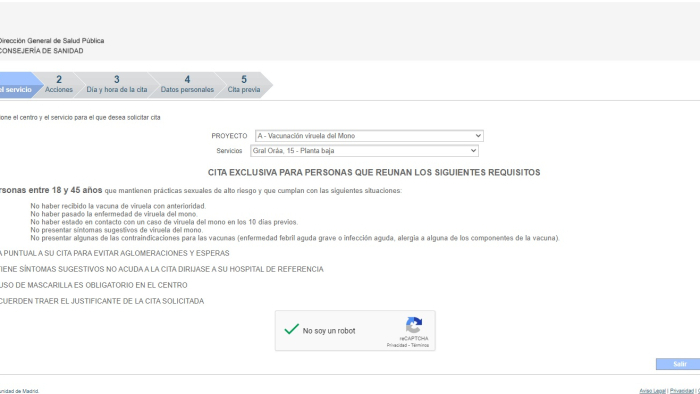The image size is (700, 394).
Task: Click the text 'No haber recibido la vacuna de viruela con anterioridad'
Action: click(x=118, y=206)
